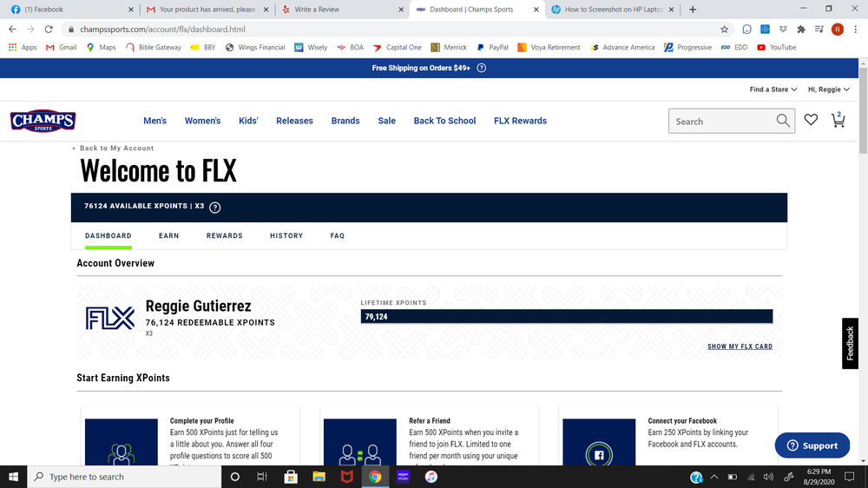
Task: Click the Champs Sports logo
Action: 43,121
